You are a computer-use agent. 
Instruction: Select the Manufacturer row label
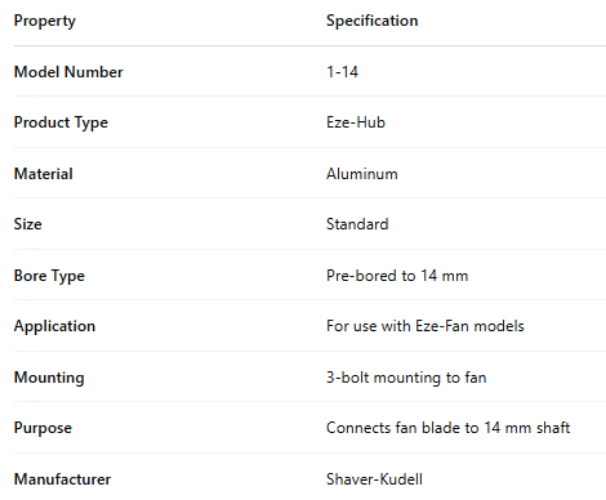click(62, 479)
